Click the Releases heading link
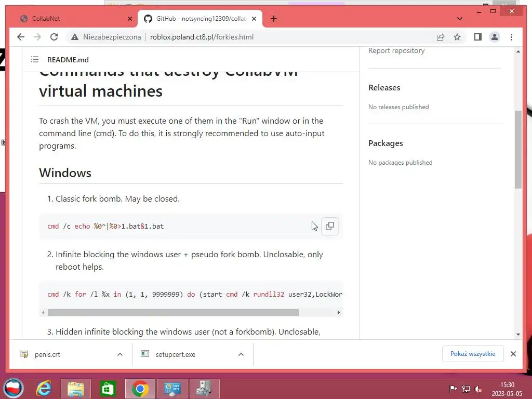The image size is (532, 399). (384, 87)
